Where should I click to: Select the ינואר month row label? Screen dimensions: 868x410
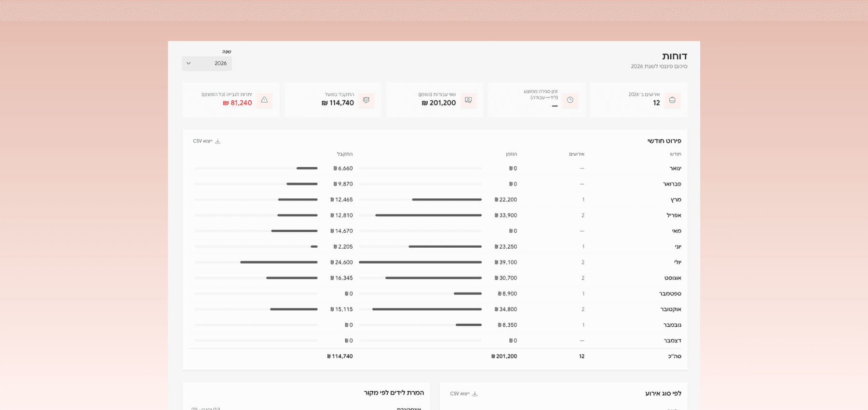(x=676, y=169)
